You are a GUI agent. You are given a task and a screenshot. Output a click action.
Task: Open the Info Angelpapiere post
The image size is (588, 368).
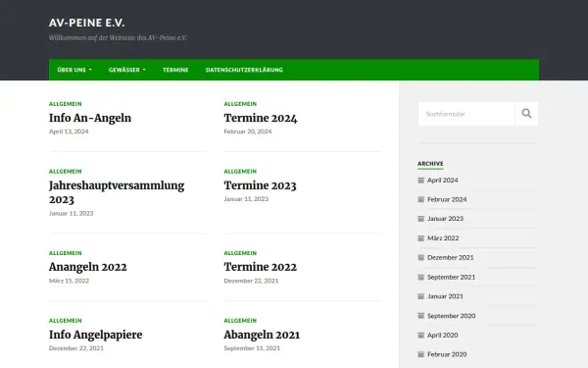96,335
